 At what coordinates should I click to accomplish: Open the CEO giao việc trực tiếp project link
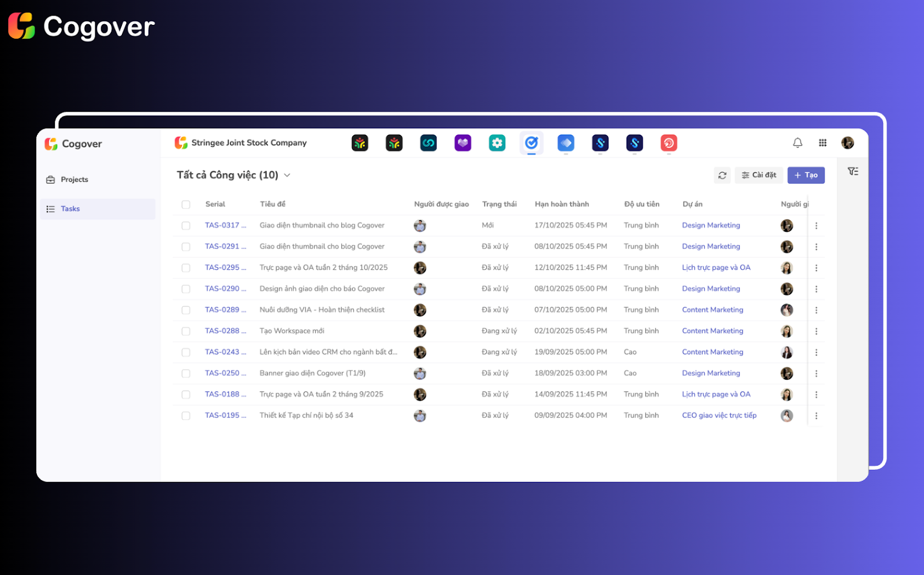pos(719,416)
